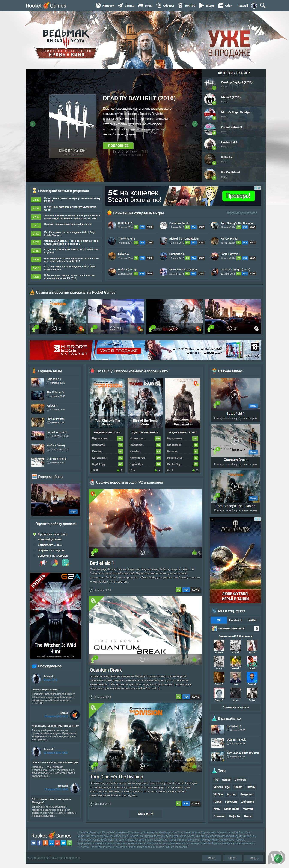This screenshot has width=289, height=868.
Task: Open Uncharted 4 in the hit list
Action: click(x=229, y=142)
